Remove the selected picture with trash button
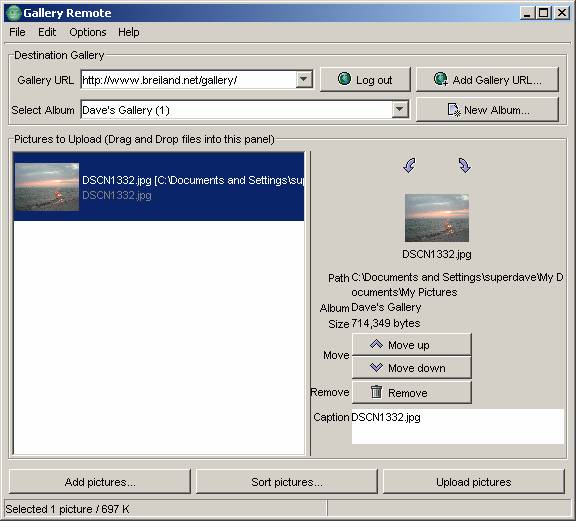The width and height of the screenshot is (576, 521). tap(412, 392)
